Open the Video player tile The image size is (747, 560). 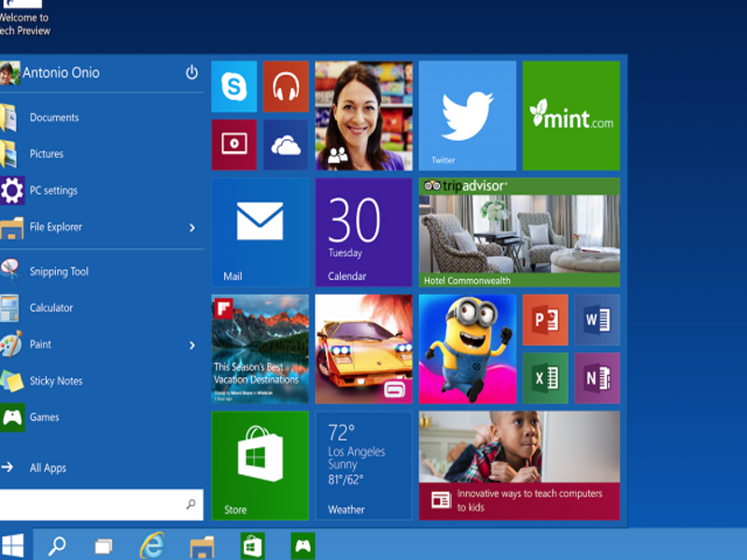(234, 145)
